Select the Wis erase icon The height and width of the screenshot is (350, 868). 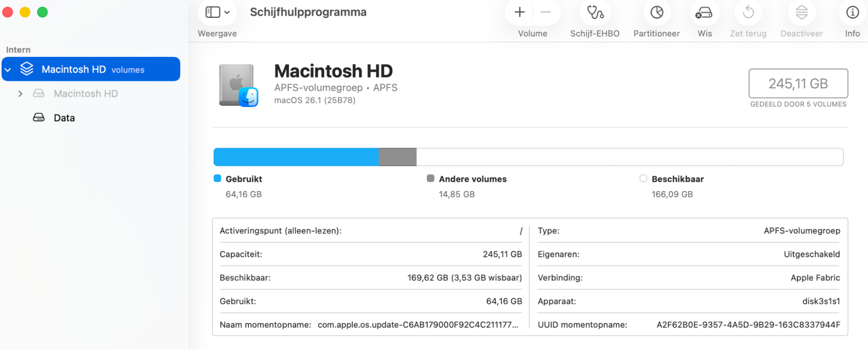(x=704, y=13)
